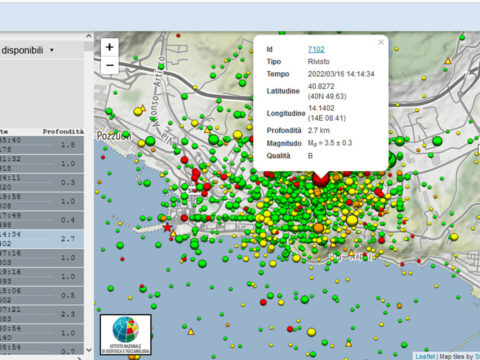
Task: Zoom in on the map
Action: [110, 47]
